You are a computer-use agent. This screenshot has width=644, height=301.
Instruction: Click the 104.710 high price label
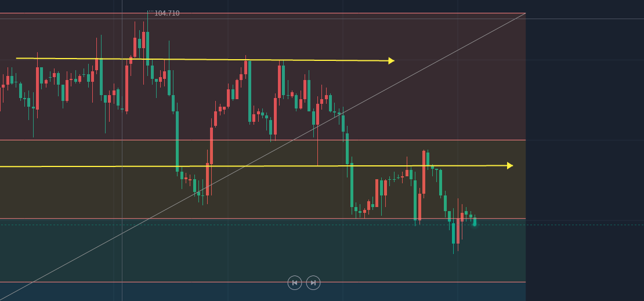click(167, 13)
